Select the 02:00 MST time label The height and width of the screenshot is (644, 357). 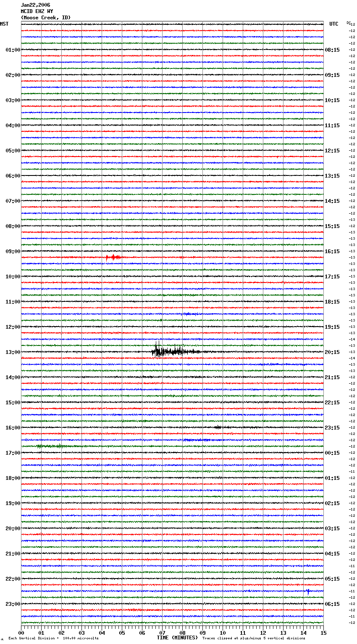coord(13,75)
